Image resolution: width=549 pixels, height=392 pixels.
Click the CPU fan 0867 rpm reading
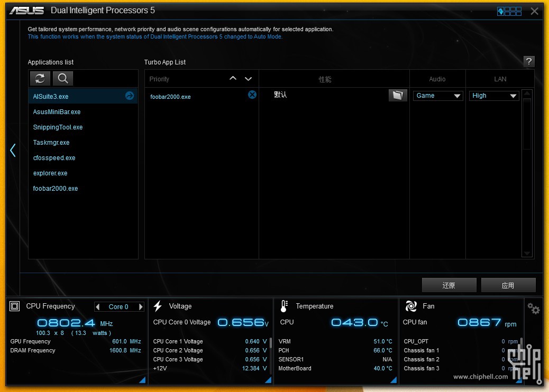487,323
